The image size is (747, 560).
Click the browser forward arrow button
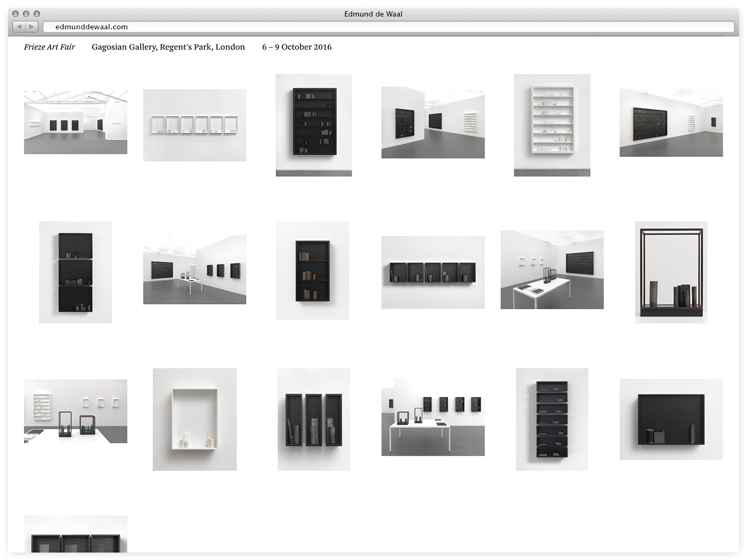[x=31, y=27]
